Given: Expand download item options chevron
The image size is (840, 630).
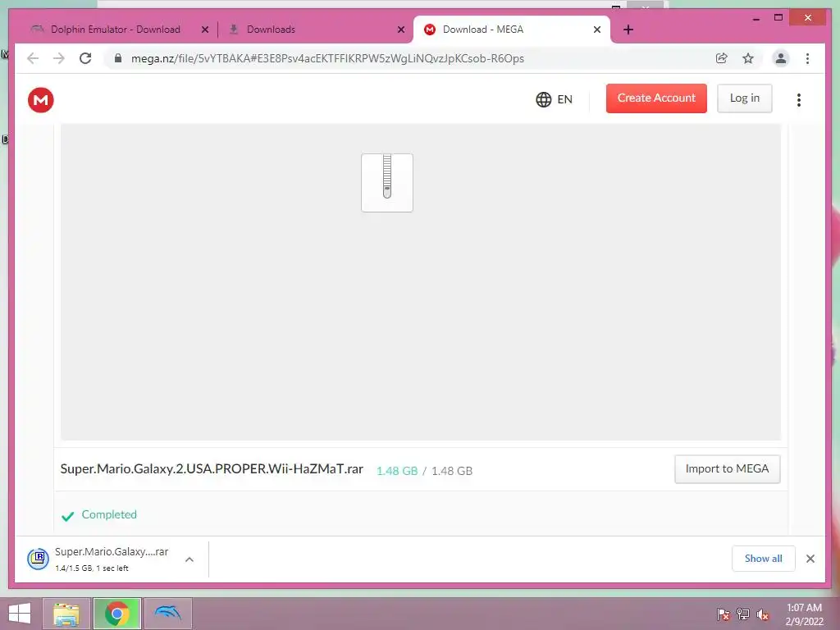Looking at the screenshot, I should pyautogui.click(x=189, y=559).
